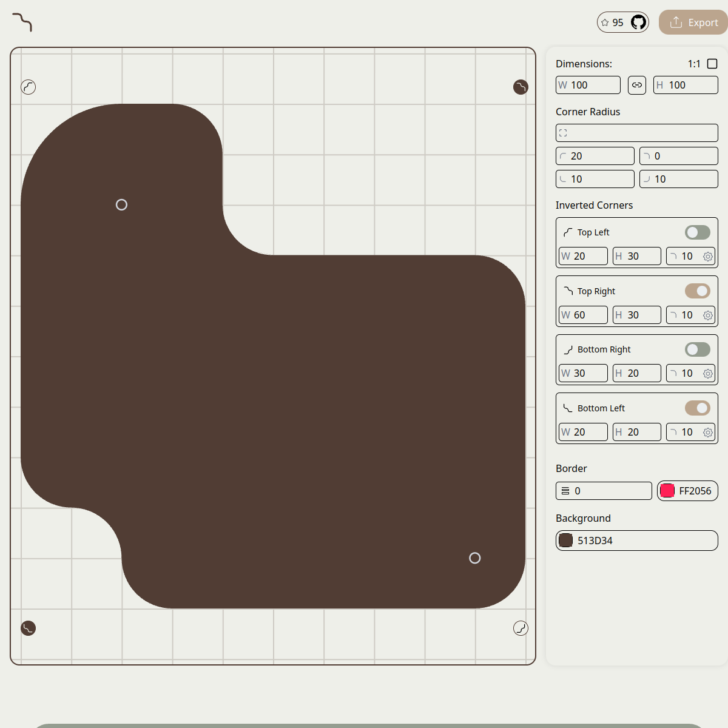Screen dimensions: 728x728
Task: Click the 95 stars GitHub button
Action: (613, 22)
